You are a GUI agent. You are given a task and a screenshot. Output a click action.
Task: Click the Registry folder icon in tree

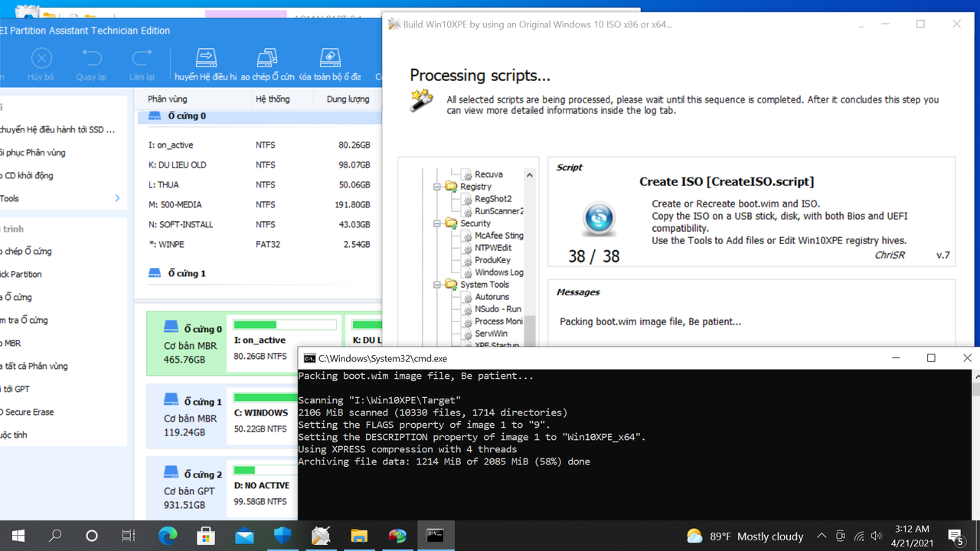point(451,187)
